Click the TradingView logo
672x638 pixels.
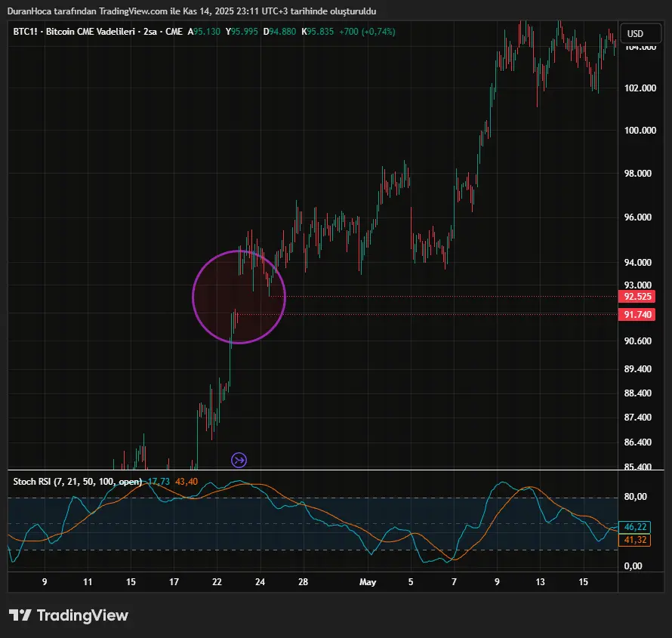coord(69,615)
